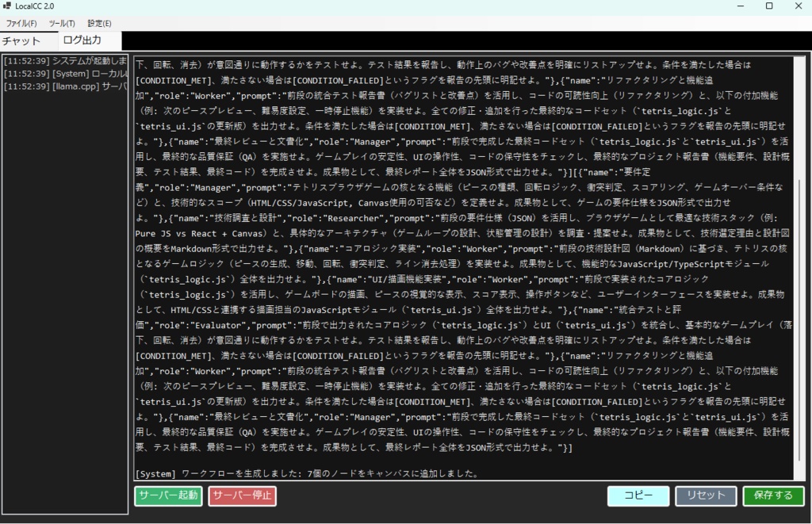Maximize the LocalCC window
Screen dimensions: 812x524
point(769,6)
